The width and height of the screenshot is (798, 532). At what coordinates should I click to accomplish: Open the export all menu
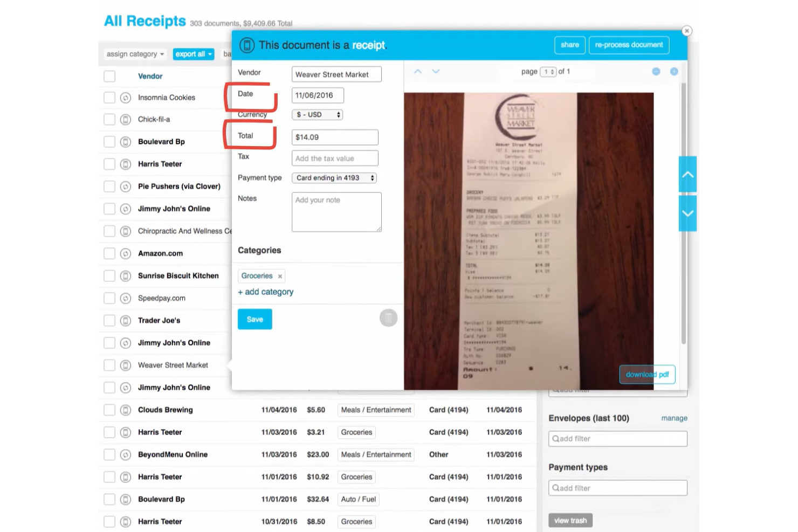(x=193, y=54)
